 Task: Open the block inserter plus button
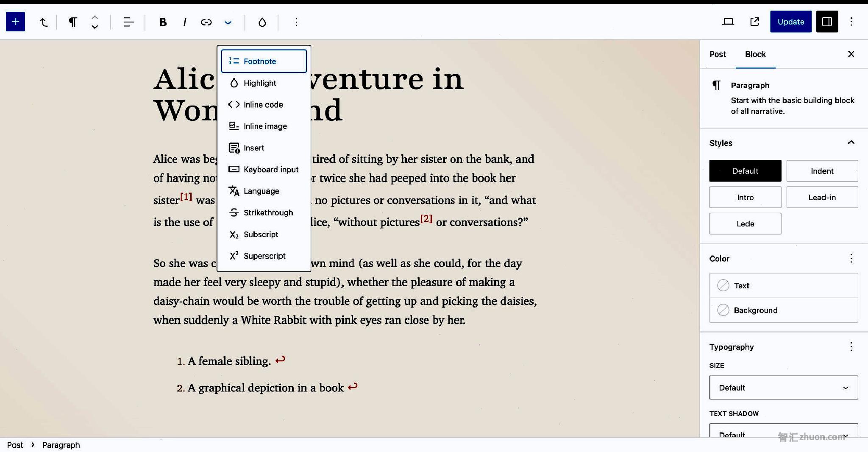click(15, 22)
